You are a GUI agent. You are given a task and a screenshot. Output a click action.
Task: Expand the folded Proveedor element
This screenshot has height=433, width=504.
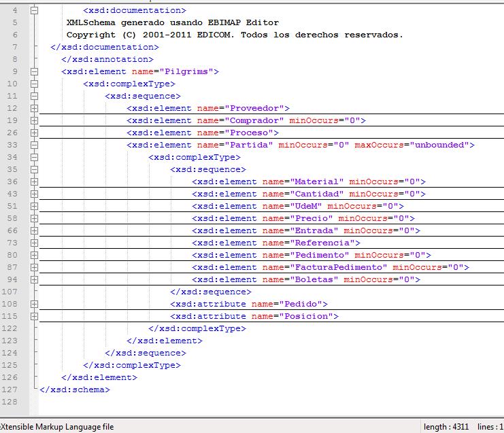pyautogui.click(x=34, y=109)
